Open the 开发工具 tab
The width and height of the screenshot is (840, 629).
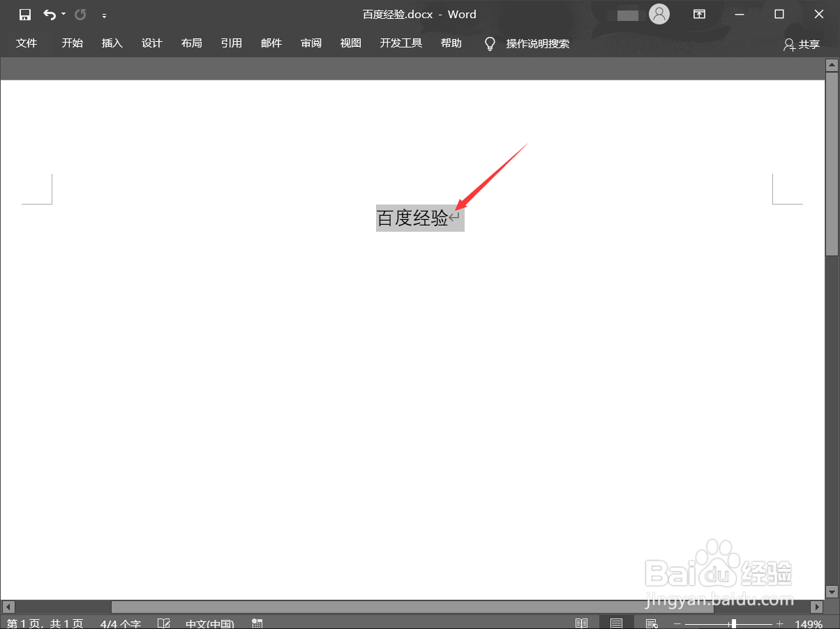pyautogui.click(x=401, y=43)
